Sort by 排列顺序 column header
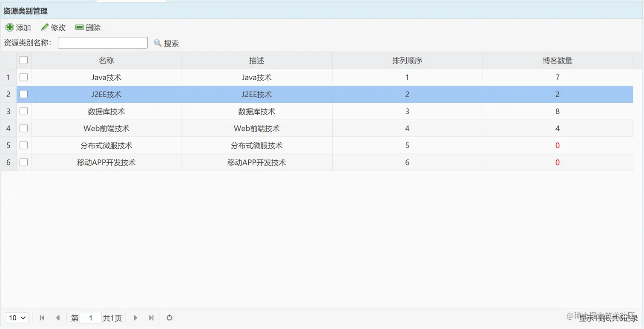644x329 pixels. pyautogui.click(x=407, y=61)
